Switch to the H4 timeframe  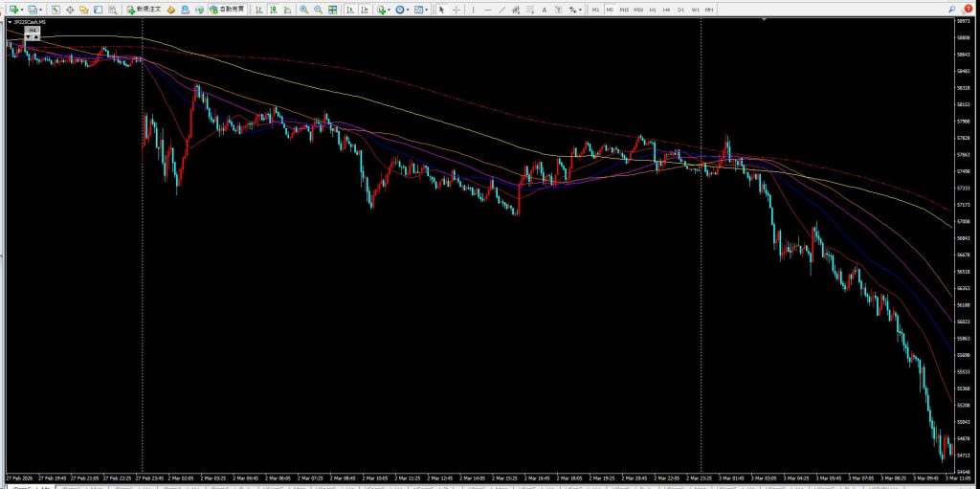(x=666, y=10)
